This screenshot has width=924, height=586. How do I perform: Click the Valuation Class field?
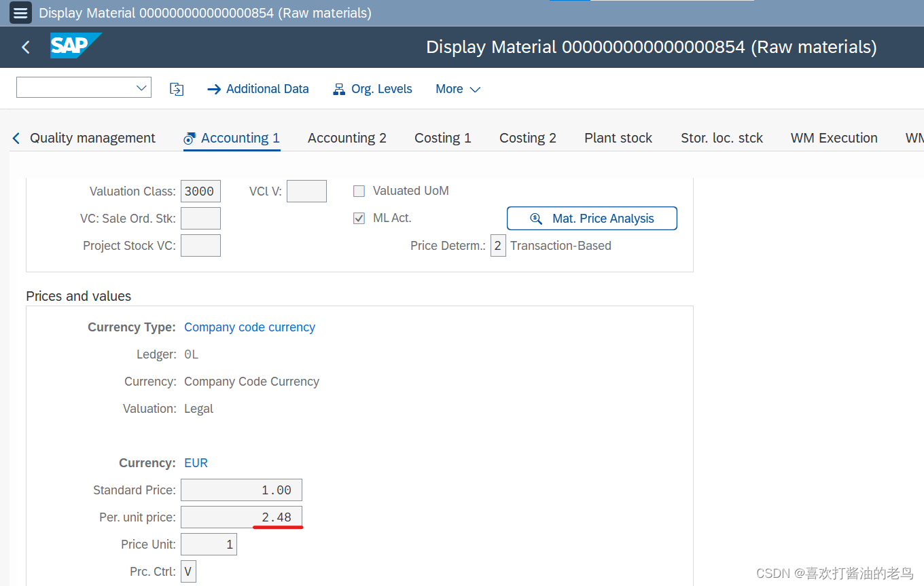[200, 191]
